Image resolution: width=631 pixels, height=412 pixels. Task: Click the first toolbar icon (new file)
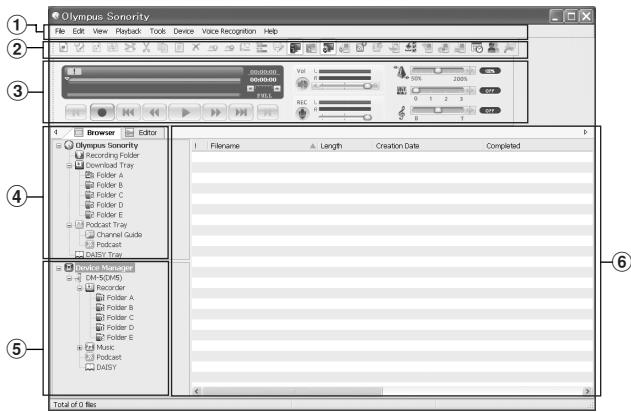[63, 48]
